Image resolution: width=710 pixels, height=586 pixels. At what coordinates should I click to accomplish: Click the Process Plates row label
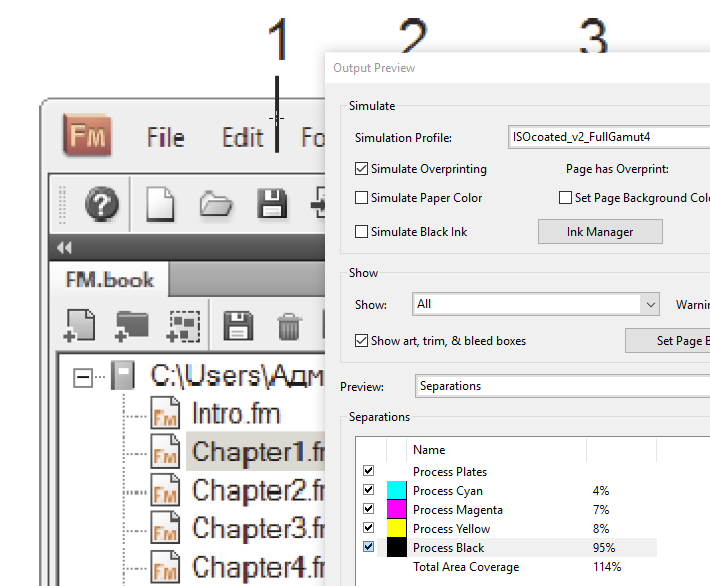click(x=450, y=471)
